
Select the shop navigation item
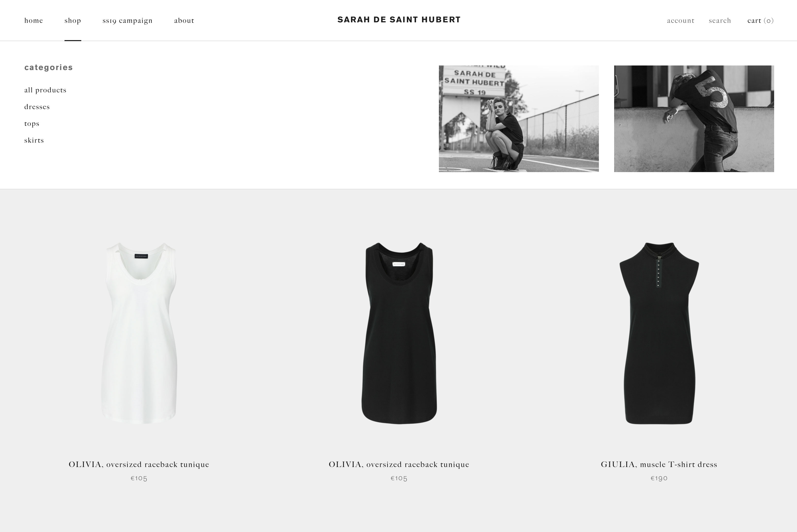[73, 20]
